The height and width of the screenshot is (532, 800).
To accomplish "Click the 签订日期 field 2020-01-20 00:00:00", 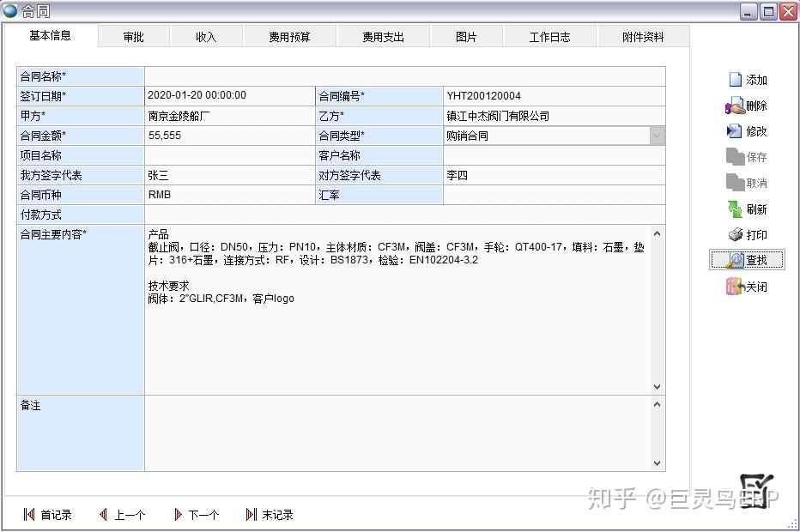I will [229, 96].
